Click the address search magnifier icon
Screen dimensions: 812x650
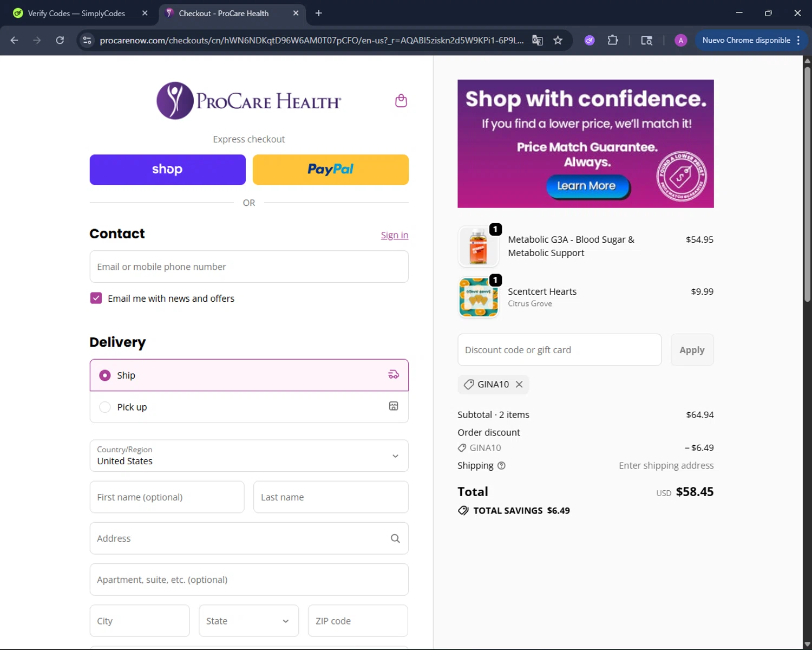pos(395,538)
